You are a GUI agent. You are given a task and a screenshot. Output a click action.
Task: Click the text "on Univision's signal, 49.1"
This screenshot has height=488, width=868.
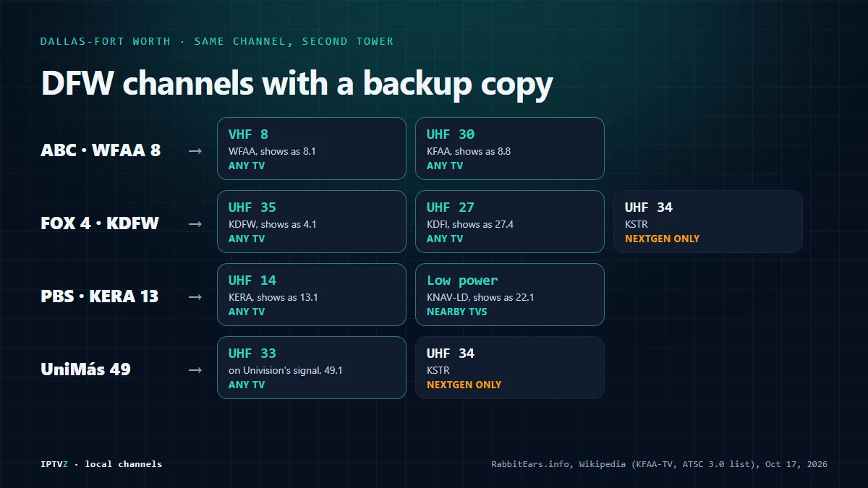click(286, 371)
